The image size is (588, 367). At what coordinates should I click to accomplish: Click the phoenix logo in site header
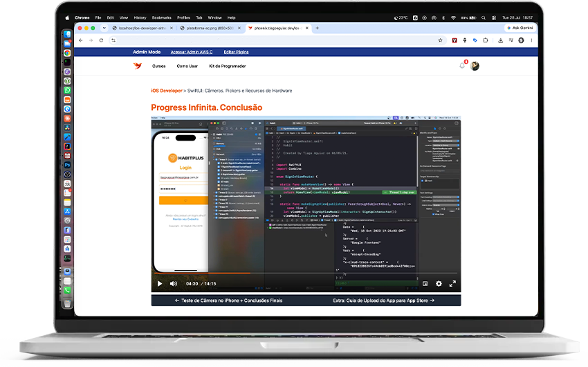pyautogui.click(x=138, y=66)
